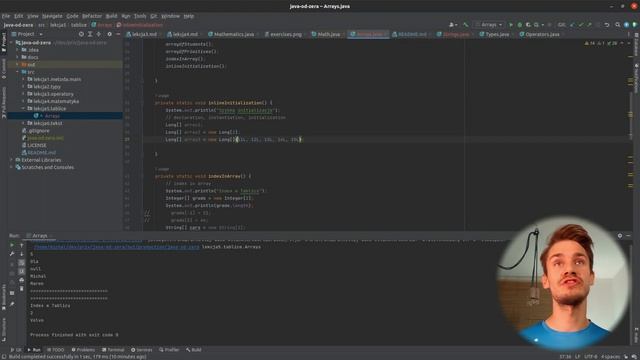Screen dimensions: 640x360
Task: Switch to the Operators.java editor tab
Action: 540,34
